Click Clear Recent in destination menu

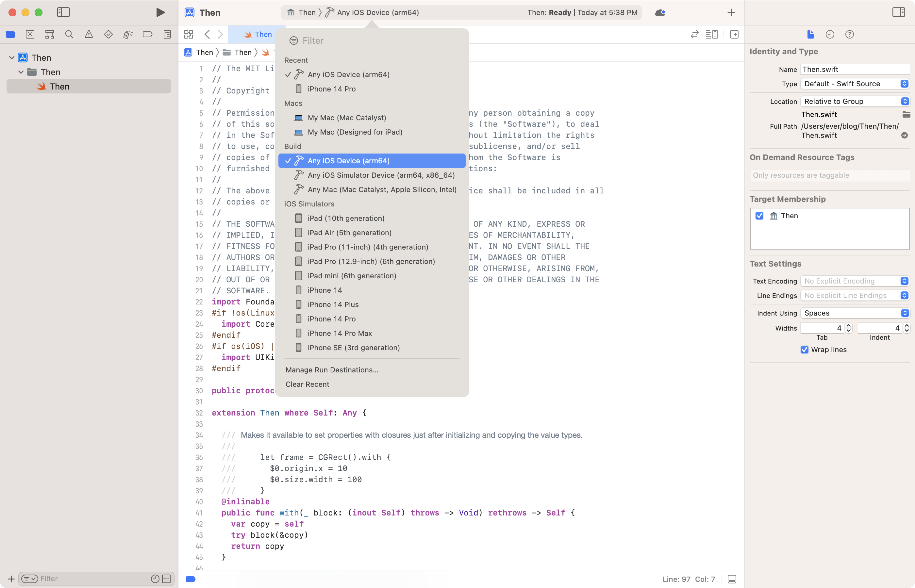307,384
